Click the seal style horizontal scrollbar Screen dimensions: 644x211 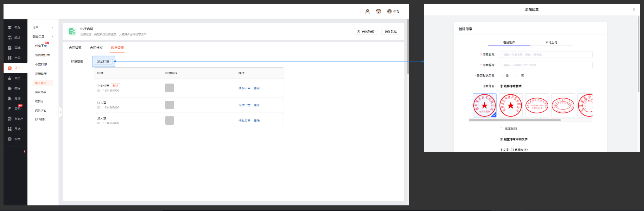pyautogui.click(x=515, y=120)
